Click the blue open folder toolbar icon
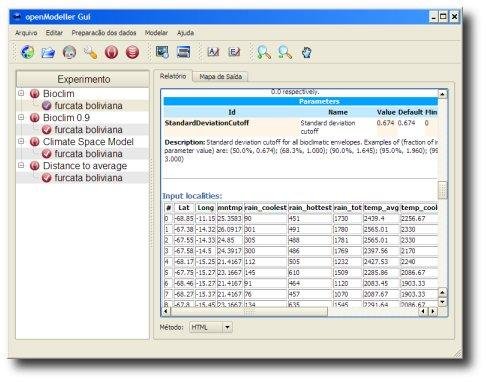 coord(48,53)
